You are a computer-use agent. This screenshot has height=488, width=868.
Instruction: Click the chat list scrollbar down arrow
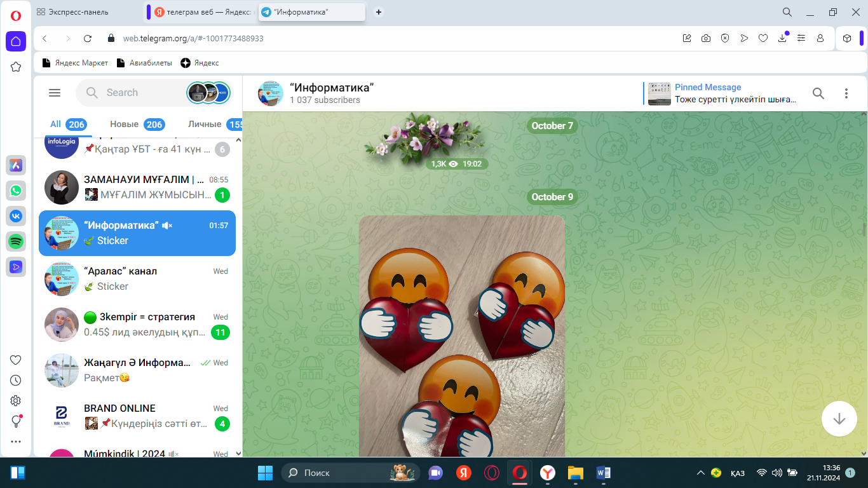[x=239, y=454]
